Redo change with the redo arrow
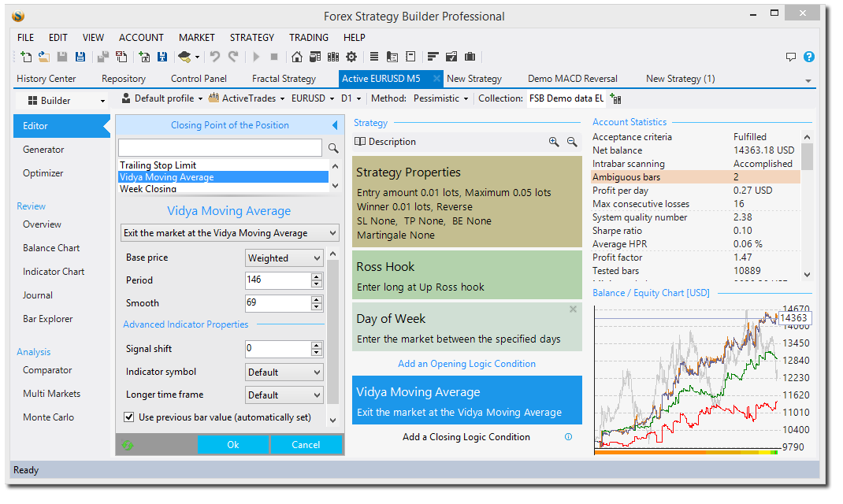 (233, 57)
